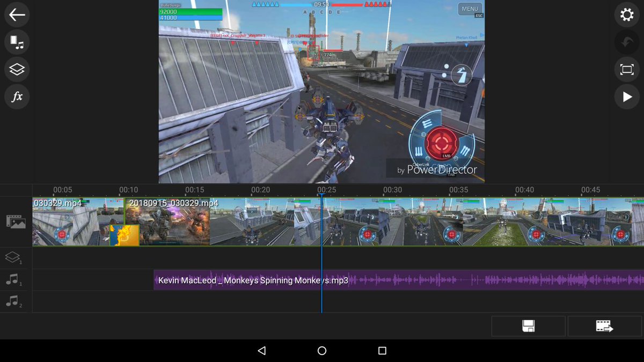The image size is (644, 362).
Task: Select Kevin MacLeod Monkeys Spinning Monkeys audio clip
Action: [399, 280]
